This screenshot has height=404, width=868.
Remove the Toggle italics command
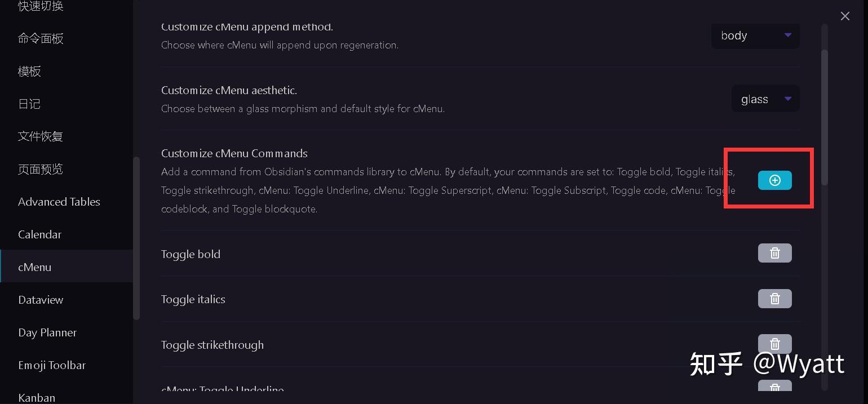pos(774,299)
